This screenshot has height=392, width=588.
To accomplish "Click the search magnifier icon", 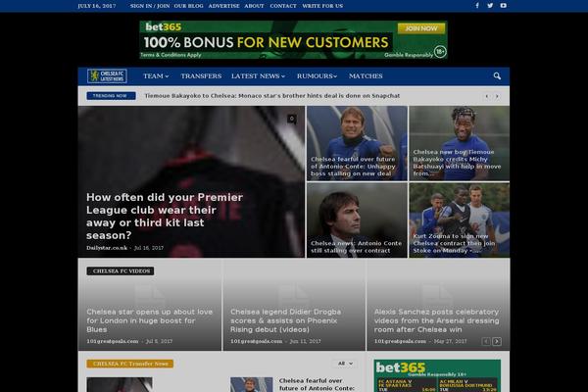I will point(497,76).
